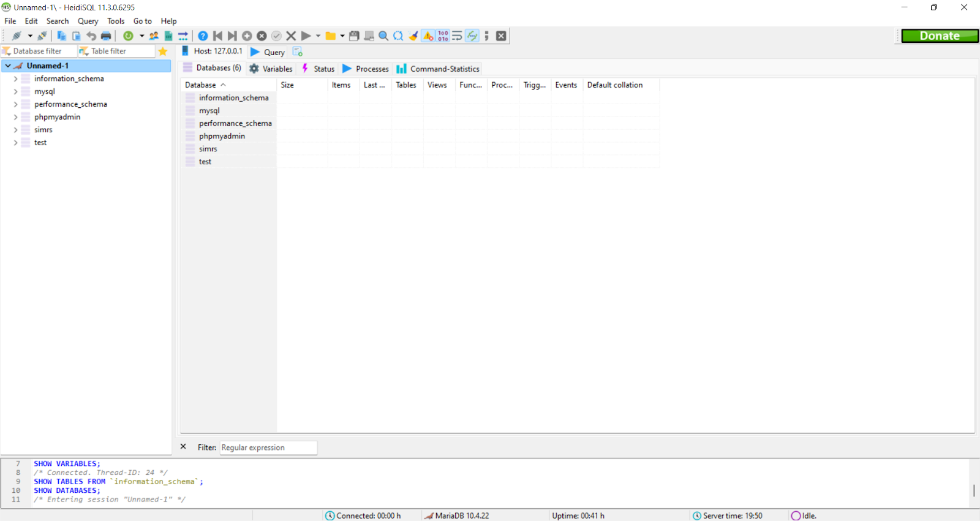980x521 pixels.
Task: Click the Print icon
Action: tap(106, 36)
